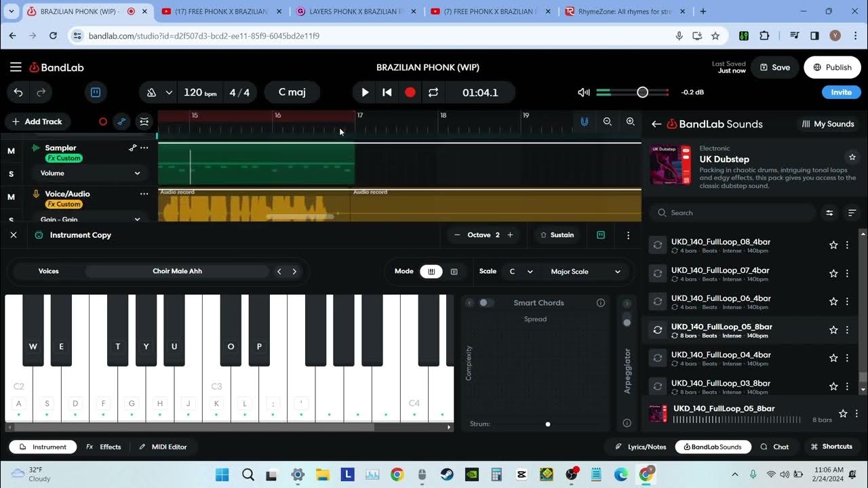
Task: Close the Instrument Copy panel
Action: (13, 235)
